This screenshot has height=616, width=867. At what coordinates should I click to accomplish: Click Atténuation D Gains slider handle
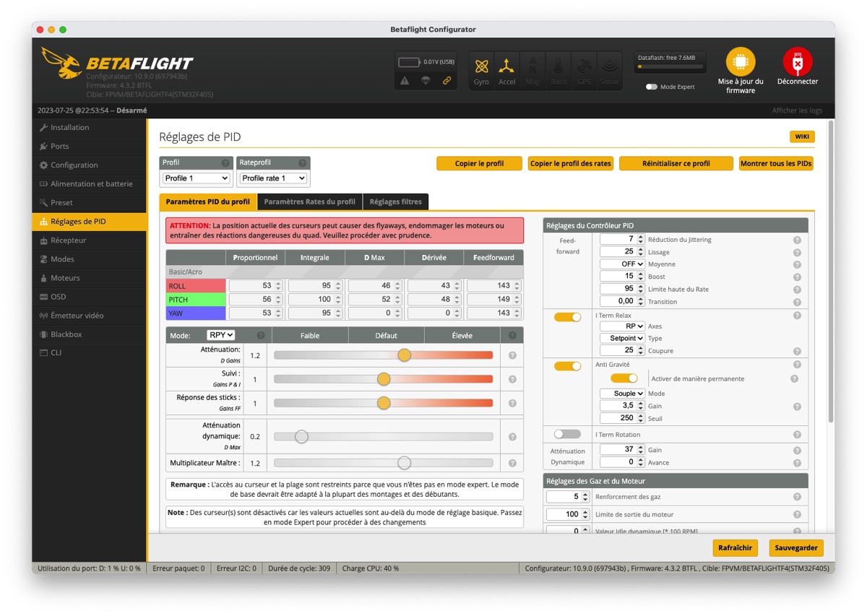405,355
